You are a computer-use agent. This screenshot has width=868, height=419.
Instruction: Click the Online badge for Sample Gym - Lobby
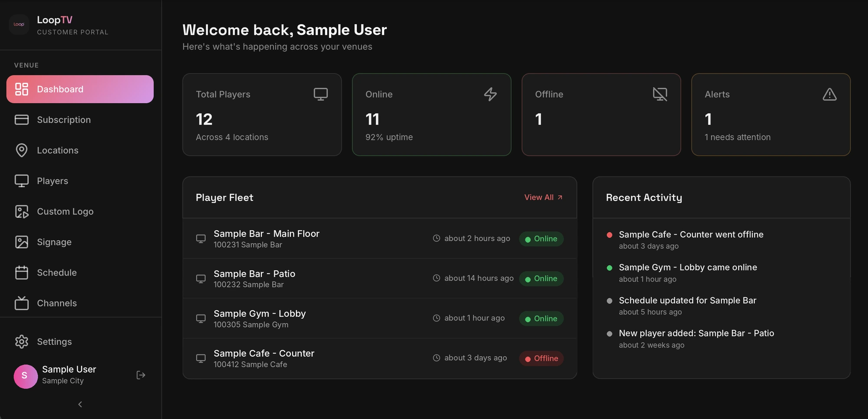541,318
